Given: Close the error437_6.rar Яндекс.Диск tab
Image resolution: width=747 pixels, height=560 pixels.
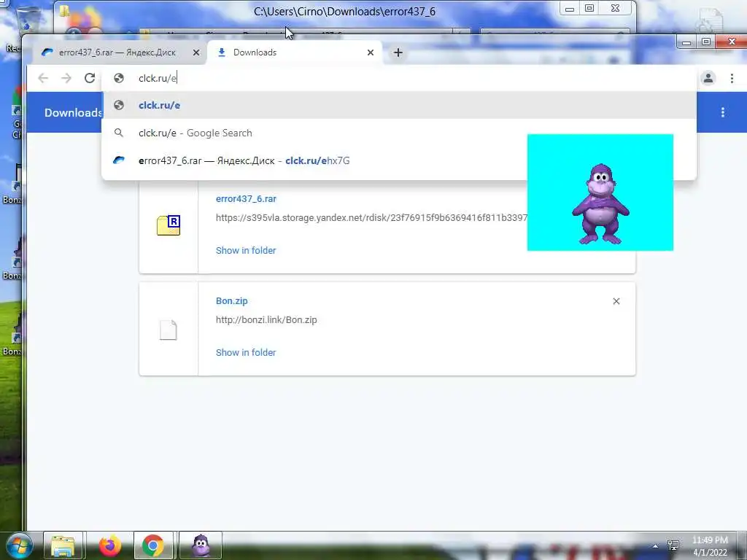Looking at the screenshot, I should pos(196,52).
